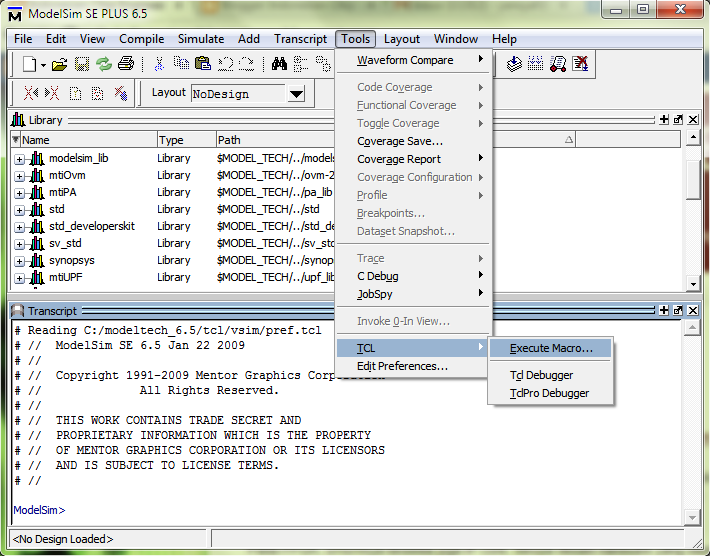Image resolution: width=710 pixels, height=556 pixels.
Task: Sort Library by Path column header
Action: tap(275, 140)
